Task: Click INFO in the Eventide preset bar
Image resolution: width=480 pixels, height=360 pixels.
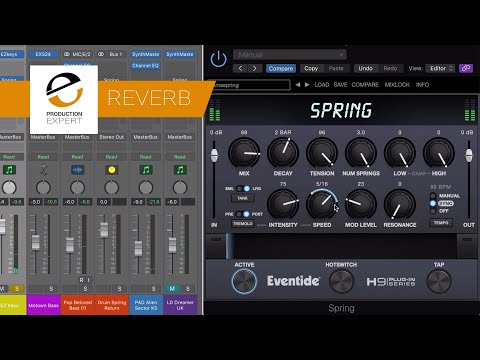Action: coord(422,85)
